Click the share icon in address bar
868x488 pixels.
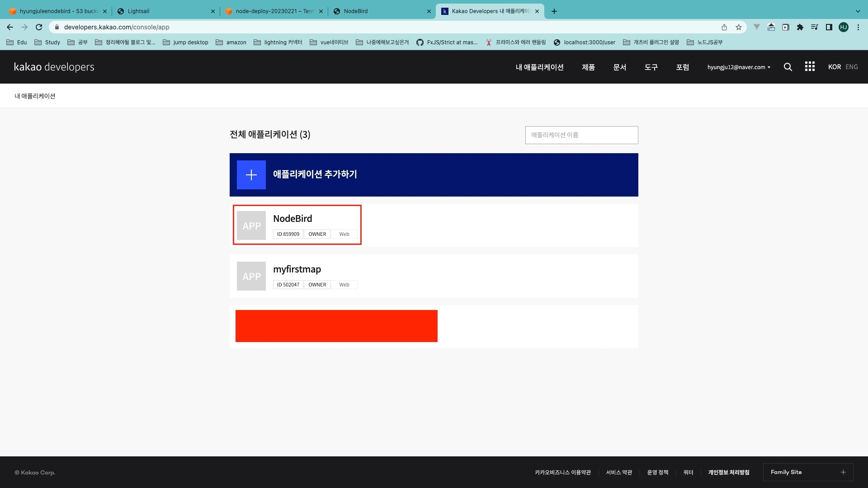coord(724,27)
